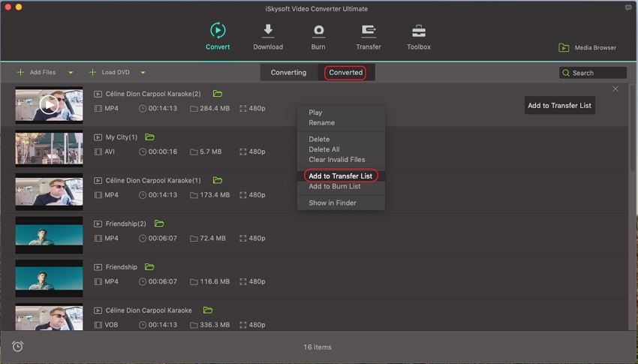Open output folder for My City(1)
This screenshot has height=364, width=638.
click(149, 137)
